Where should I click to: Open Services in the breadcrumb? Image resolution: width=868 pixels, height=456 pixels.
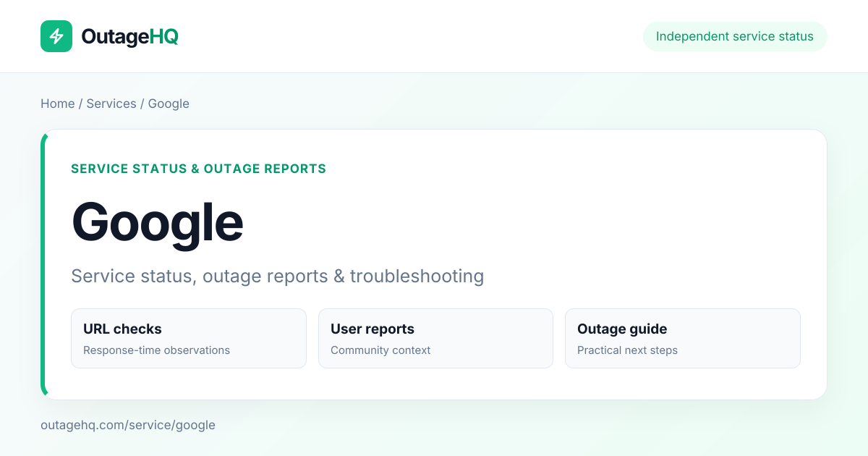pyautogui.click(x=111, y=104)
